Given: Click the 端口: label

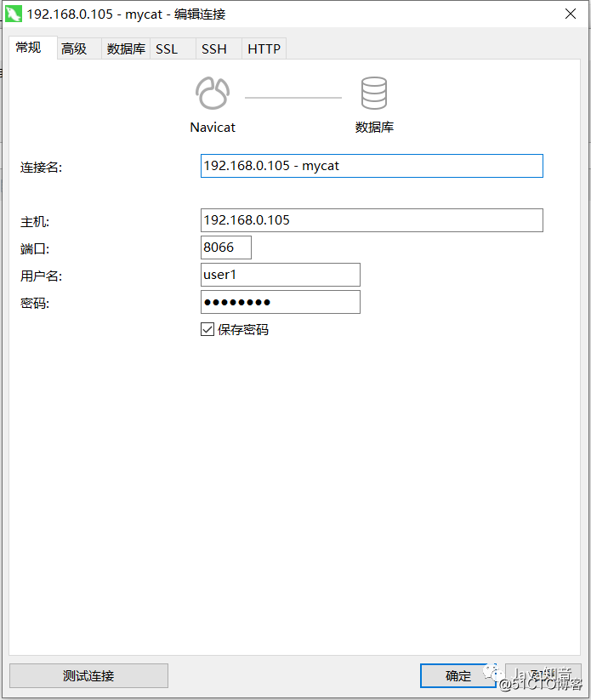Looking at the screenshot, I should 35,248.
